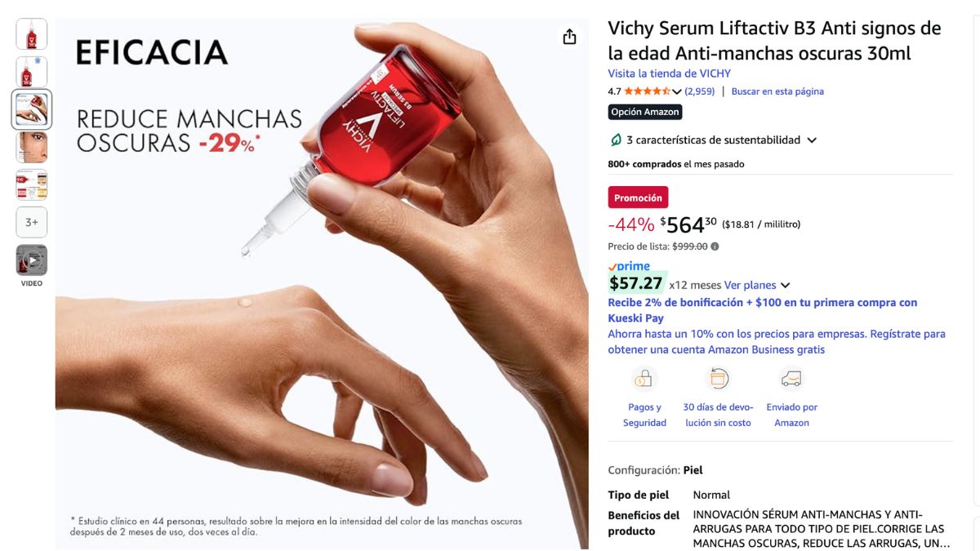Expand 3 características de sustentabilidad chevron
Screen dimensions: 980x551
tap(812, 140)
